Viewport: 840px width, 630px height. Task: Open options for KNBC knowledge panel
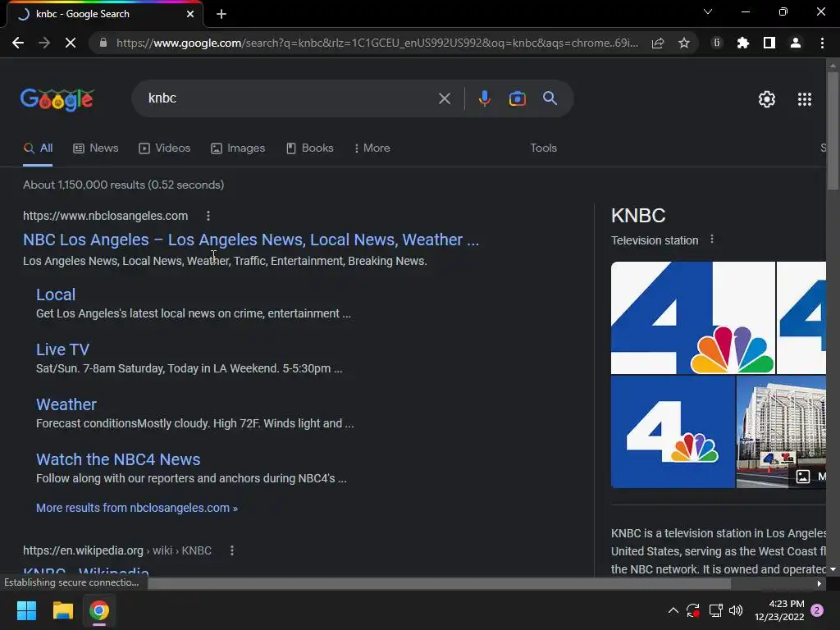click(x=711, y=240)
